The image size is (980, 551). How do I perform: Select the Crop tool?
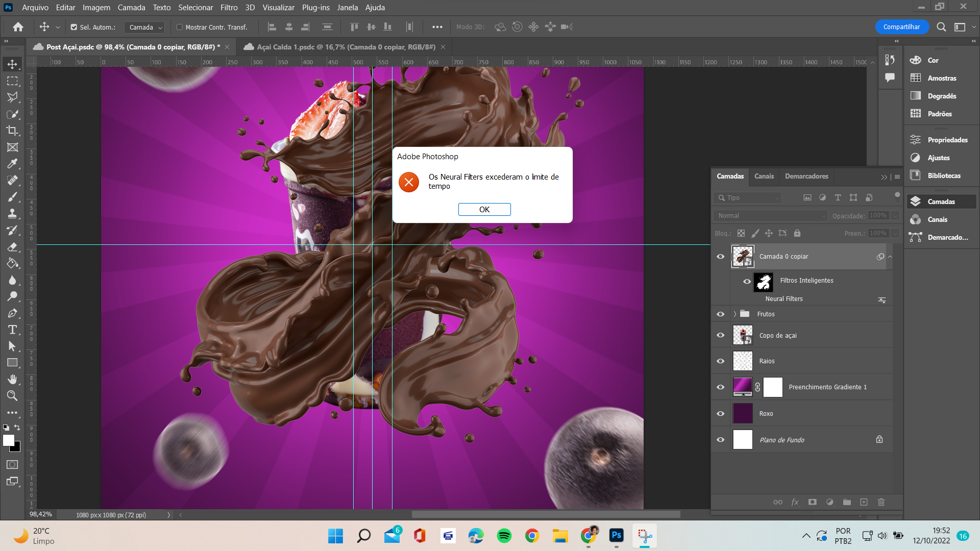13,131
